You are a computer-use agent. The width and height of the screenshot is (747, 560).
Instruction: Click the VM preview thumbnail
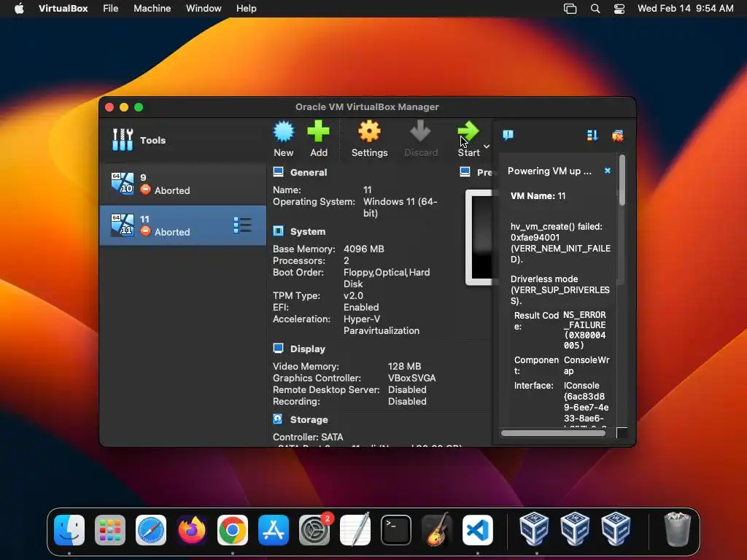pos(479,238)
